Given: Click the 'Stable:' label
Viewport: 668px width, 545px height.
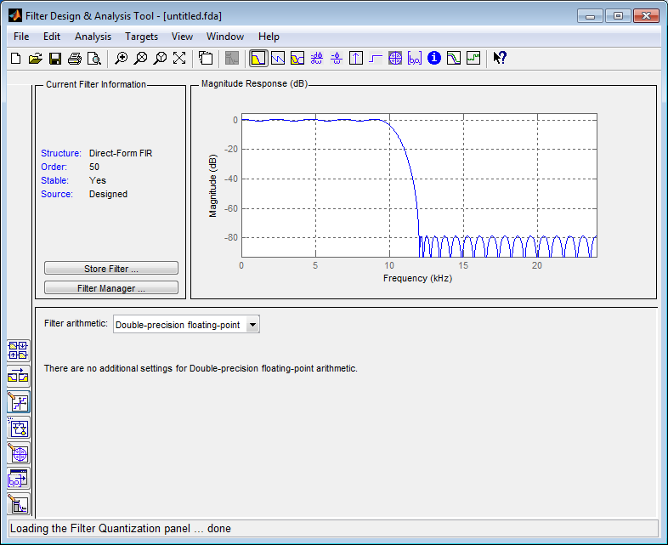Looking at the screenshot, I should coord(55,181).
